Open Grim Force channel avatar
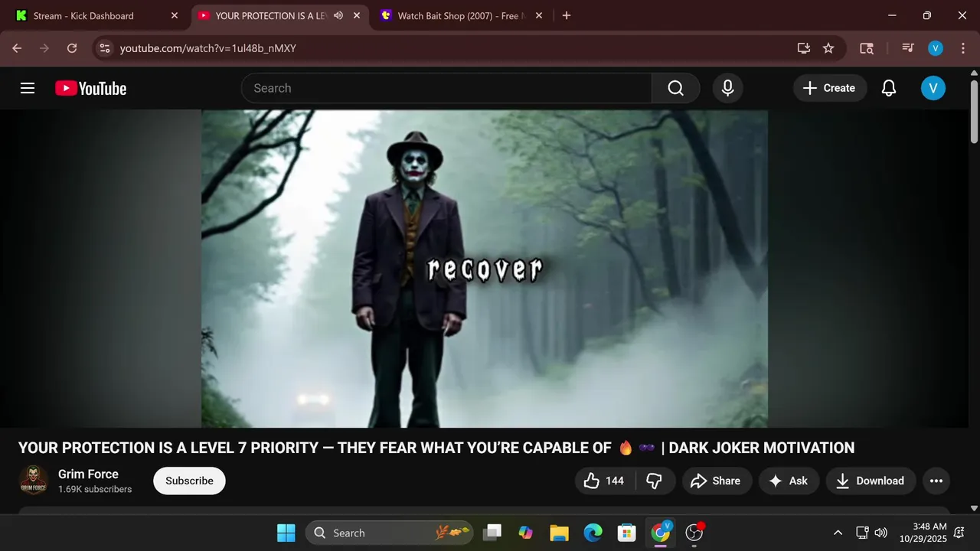This screenshot has width=980, height=551. point(33,481)
